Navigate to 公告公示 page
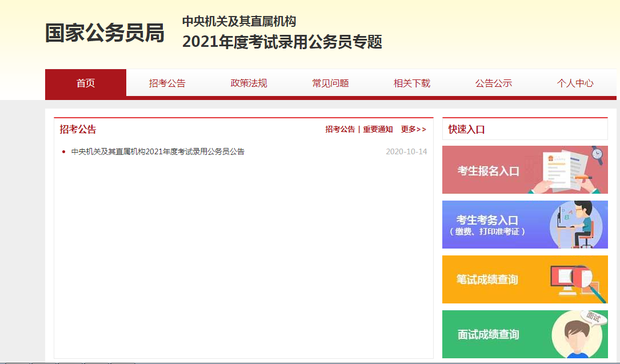 [x=493, y=83]
